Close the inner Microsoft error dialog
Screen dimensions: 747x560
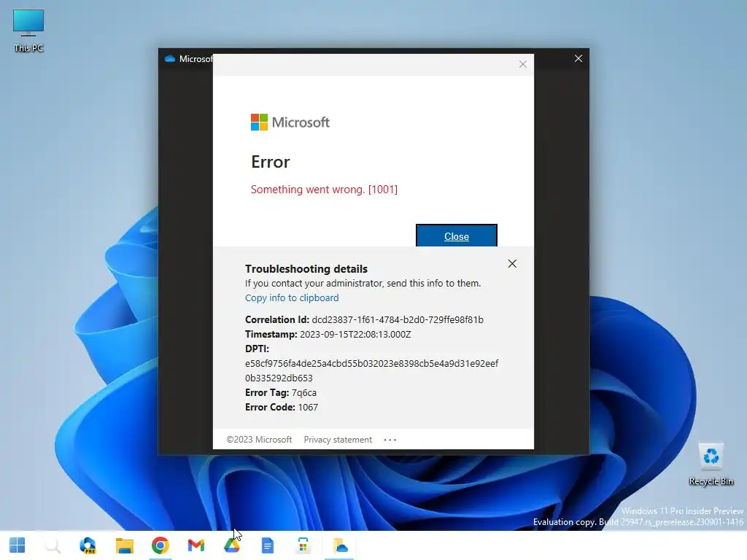522,64
